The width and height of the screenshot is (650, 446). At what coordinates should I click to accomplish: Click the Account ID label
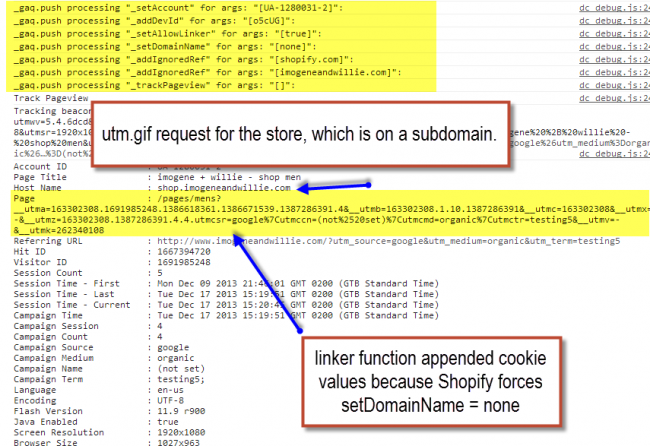pos(40,167)
